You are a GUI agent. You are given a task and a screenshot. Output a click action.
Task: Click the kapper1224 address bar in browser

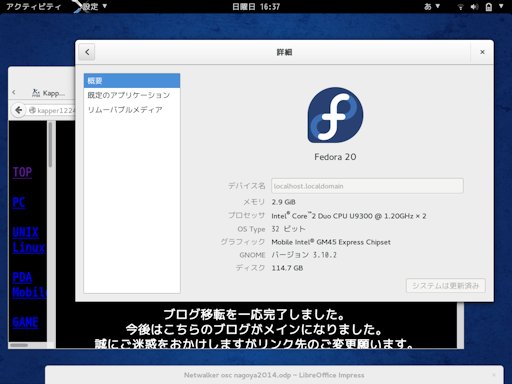coord(52,110)
